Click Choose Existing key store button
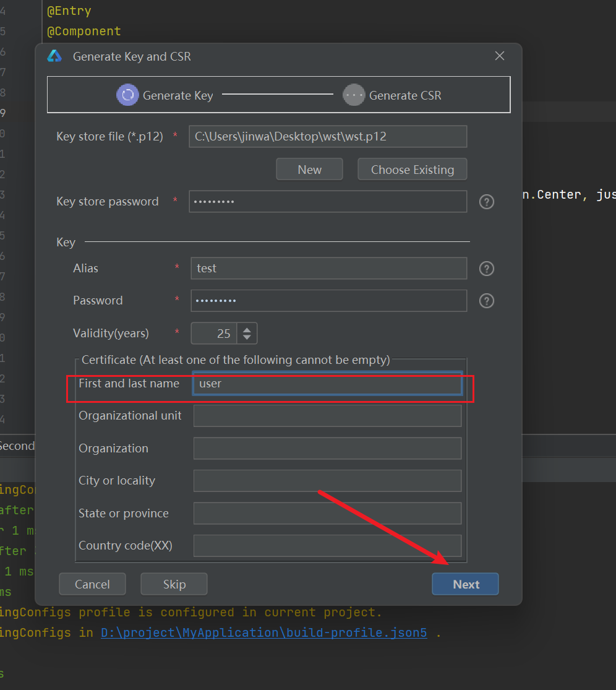Screen dimensions: 616x690 tap(413, 170)
